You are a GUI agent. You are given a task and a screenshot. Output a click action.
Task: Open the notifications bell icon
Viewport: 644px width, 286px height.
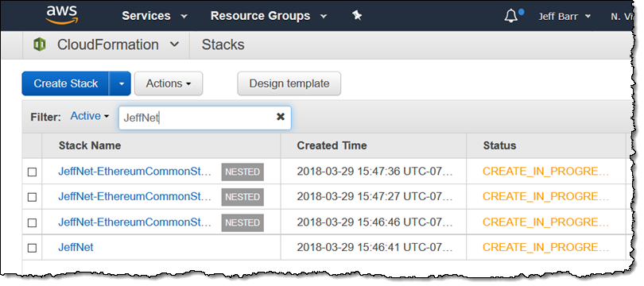510,16
